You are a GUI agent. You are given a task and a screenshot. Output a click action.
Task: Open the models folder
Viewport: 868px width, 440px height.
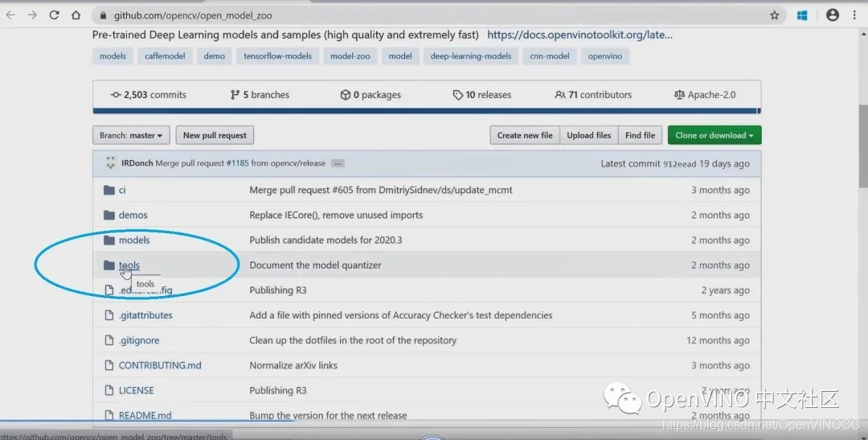(x=134, y=240)
